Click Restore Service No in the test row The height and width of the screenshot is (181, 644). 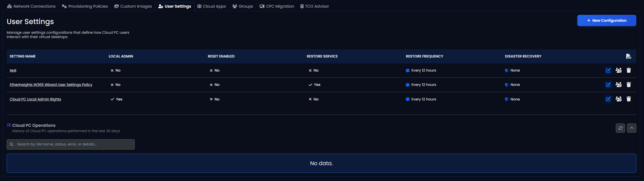coord(314,70)
